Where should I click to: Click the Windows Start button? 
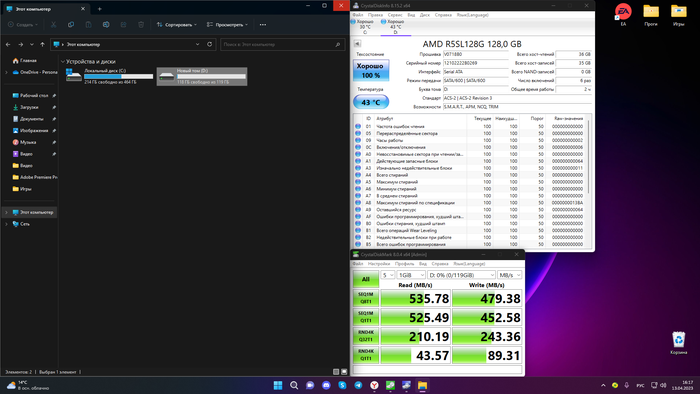278,385
